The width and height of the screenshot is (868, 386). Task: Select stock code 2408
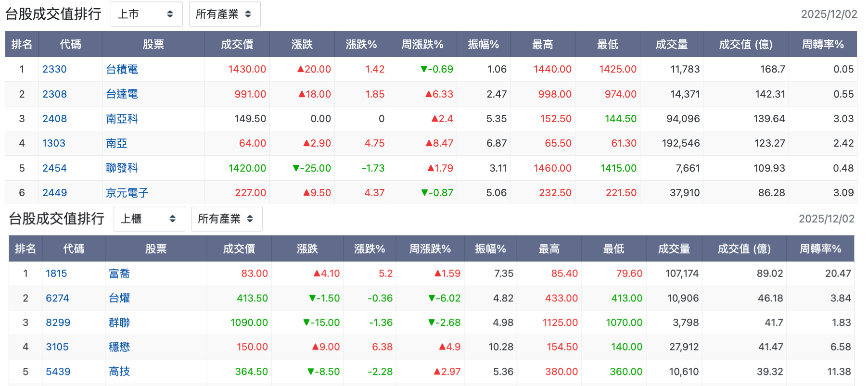(54, 119)
